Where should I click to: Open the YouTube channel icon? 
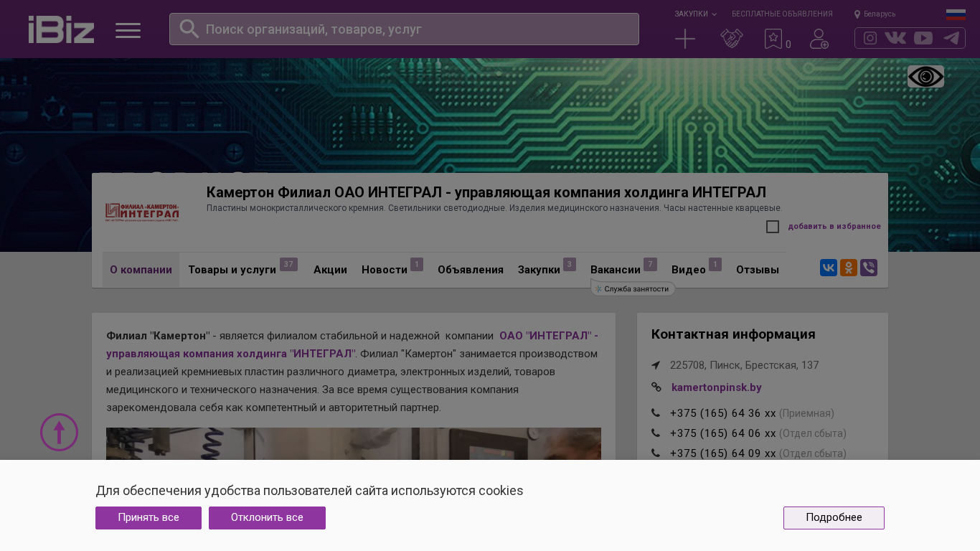tap(923, 38)
